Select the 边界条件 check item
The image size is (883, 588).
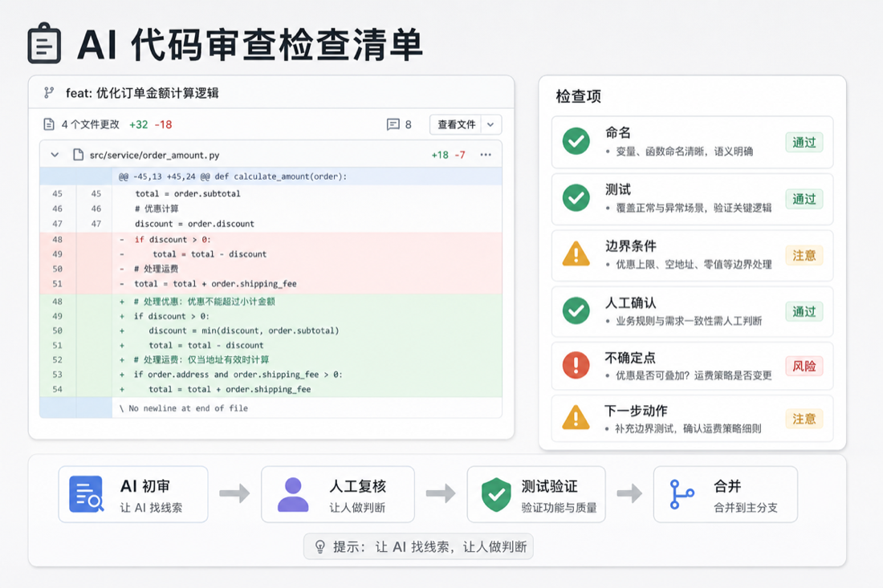tap(692, 255)
